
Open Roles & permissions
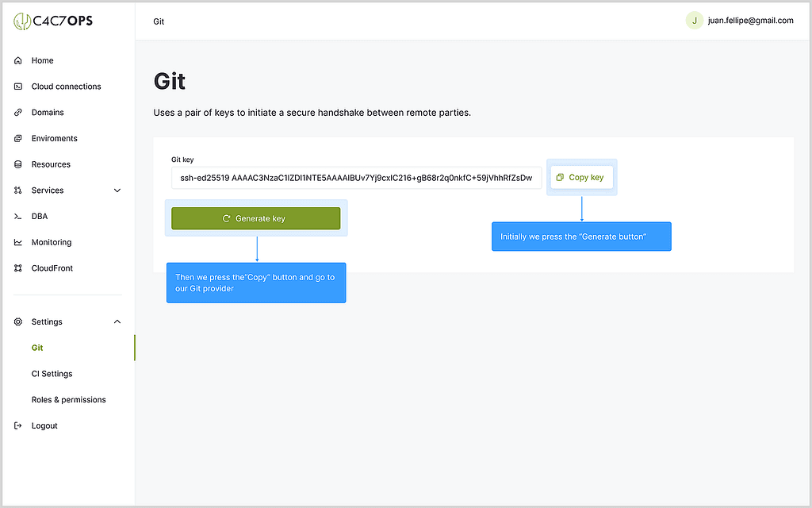(x=69, y=400)
